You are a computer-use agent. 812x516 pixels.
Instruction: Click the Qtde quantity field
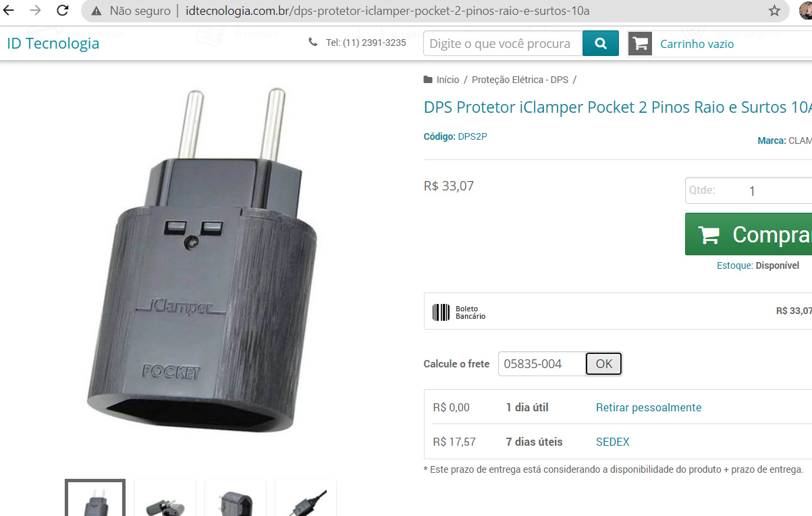click(749, 190)
